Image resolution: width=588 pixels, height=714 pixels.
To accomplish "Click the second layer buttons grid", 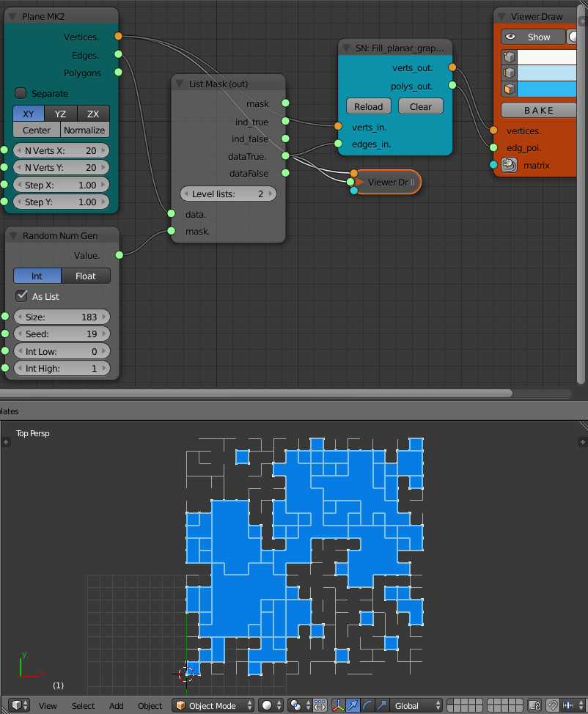I will click(504, 705).
